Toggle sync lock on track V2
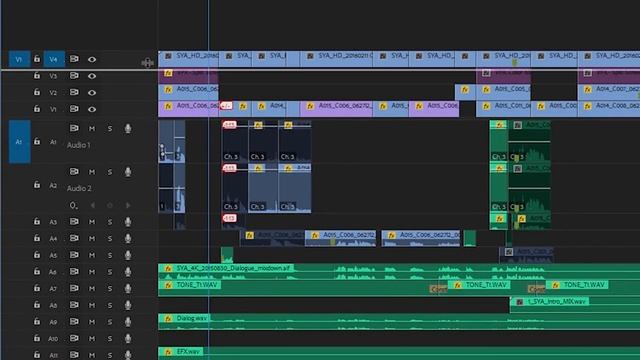Viewport: 640px width, 360px height. coord(74,92)
